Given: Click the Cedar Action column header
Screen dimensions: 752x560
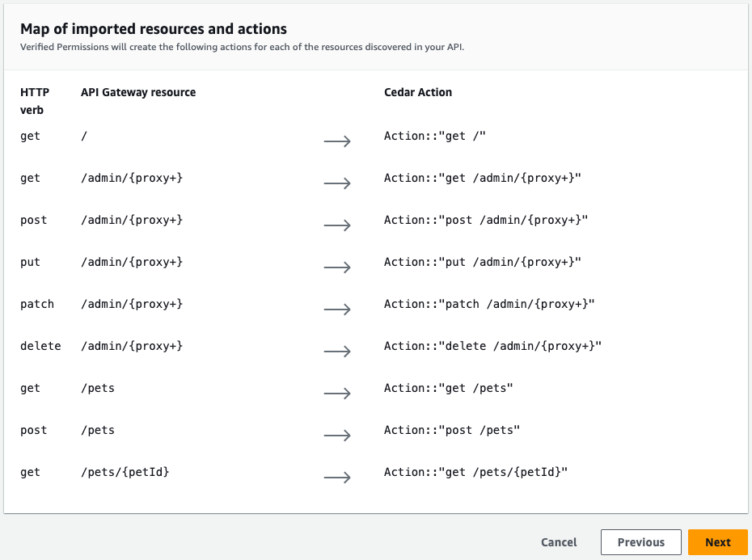Looking at the screenshot, I should [417, 92].
